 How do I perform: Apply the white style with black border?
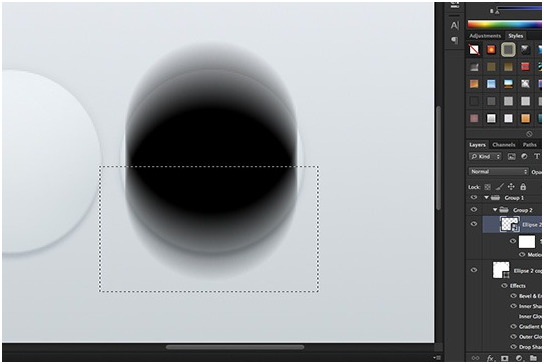tap(491, 118)
